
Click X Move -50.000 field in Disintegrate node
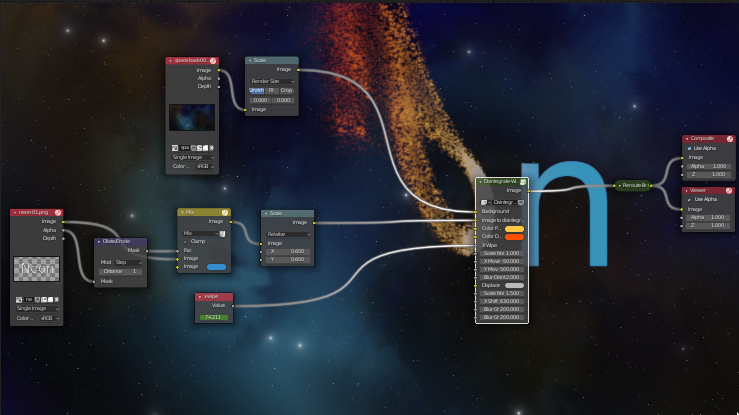coord(501,261)
